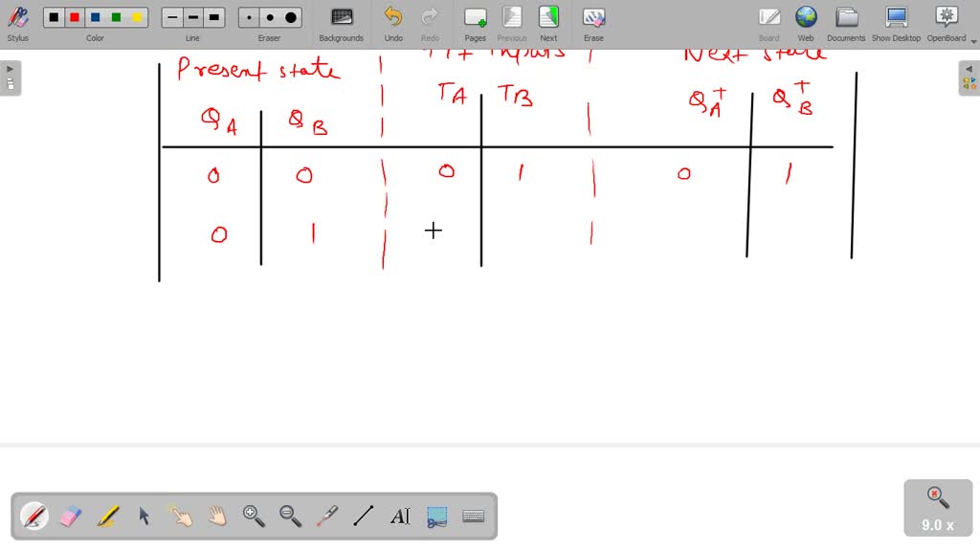Select the laser pointer tool
980x551 pixels.
tap(325, 517)
